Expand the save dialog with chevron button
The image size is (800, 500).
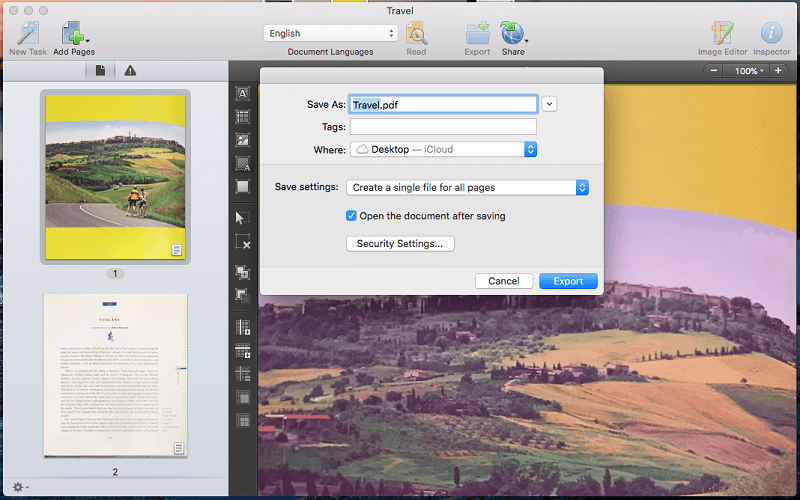[x=549, y=104]
